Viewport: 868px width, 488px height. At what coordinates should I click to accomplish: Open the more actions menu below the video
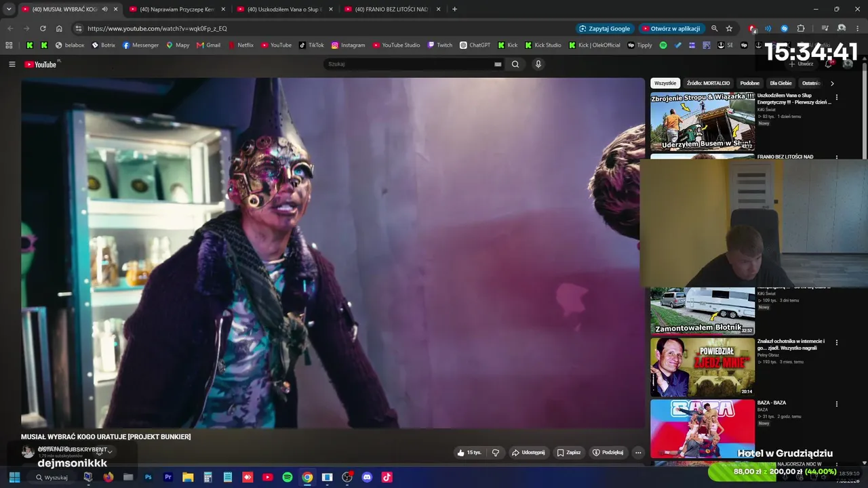coord(638,453)
